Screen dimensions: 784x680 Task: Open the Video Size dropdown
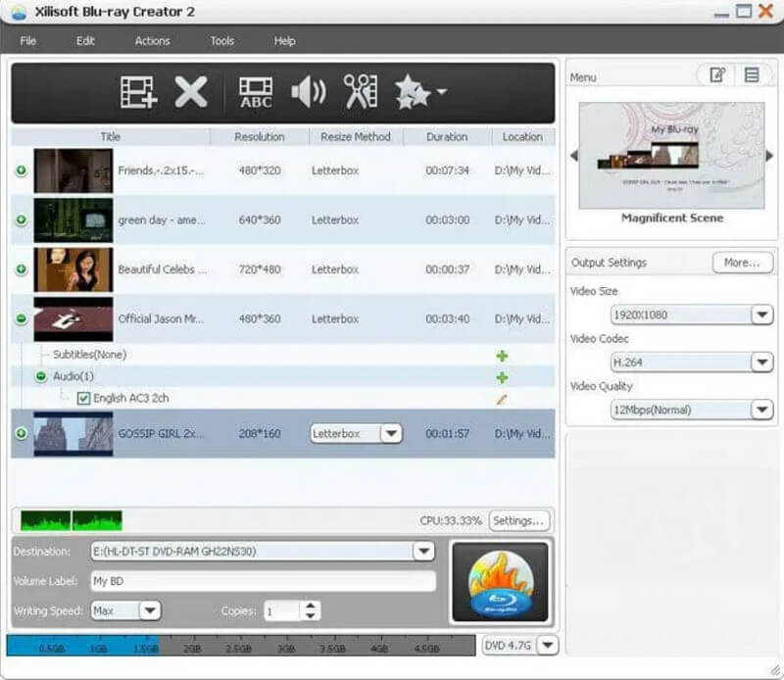click(x=762, y=315)
